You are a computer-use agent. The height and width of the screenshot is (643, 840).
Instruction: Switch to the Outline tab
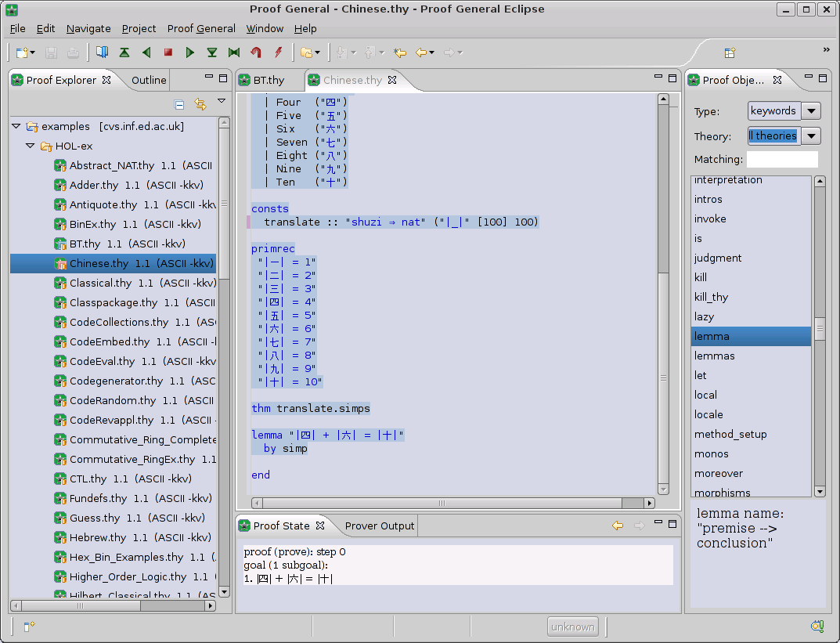[x=149, y=80]
